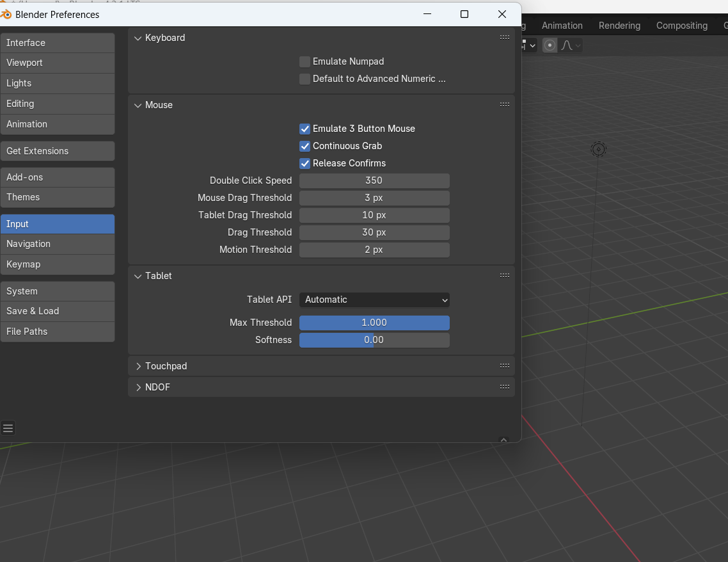Screen dimensions: 728x562
Task: Open the Interface preferences tab
Action: pyautogui.click(x=58, y=43)
